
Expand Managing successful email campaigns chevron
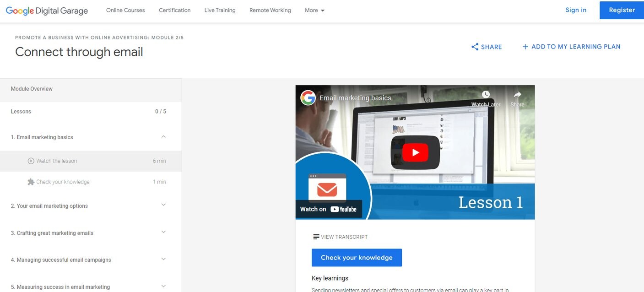point(163,259)
